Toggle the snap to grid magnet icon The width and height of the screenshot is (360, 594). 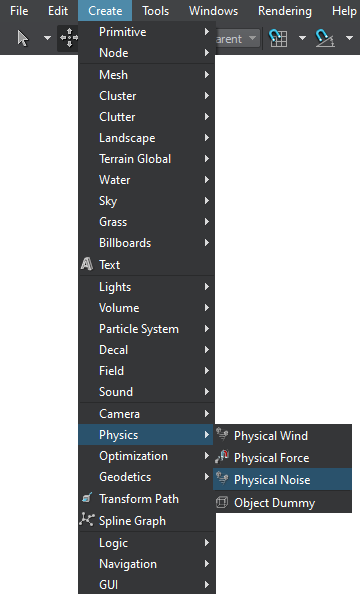coord(278,38)
